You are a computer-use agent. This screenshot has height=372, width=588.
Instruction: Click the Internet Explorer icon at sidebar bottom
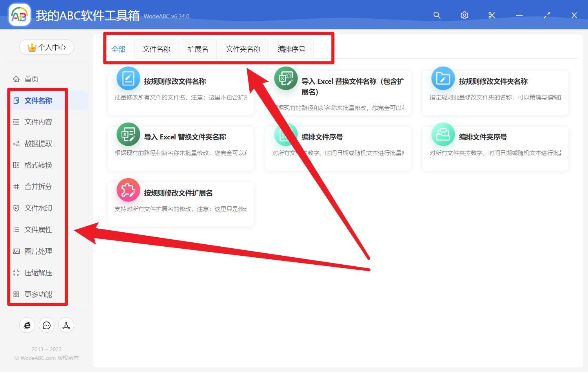pos(27,325)
